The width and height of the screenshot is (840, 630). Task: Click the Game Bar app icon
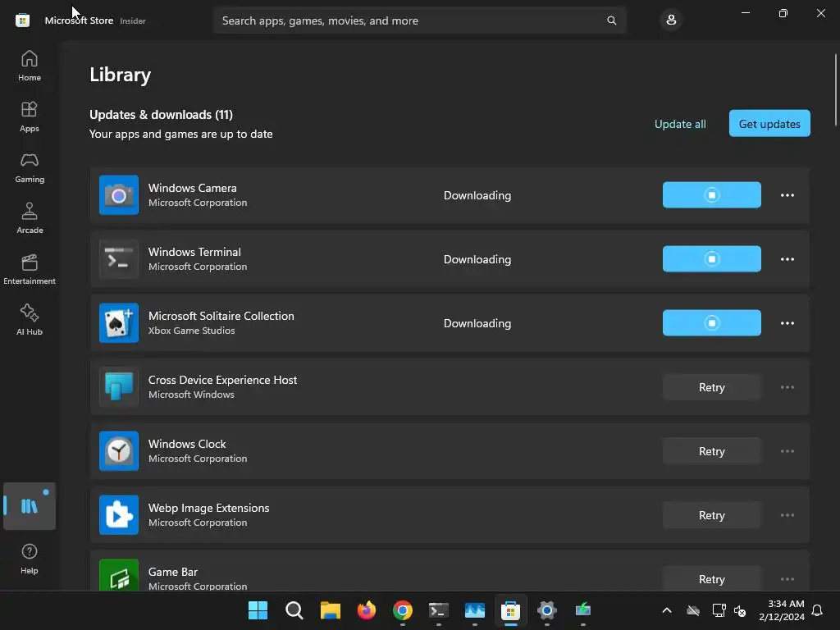(x=119, y=575)
